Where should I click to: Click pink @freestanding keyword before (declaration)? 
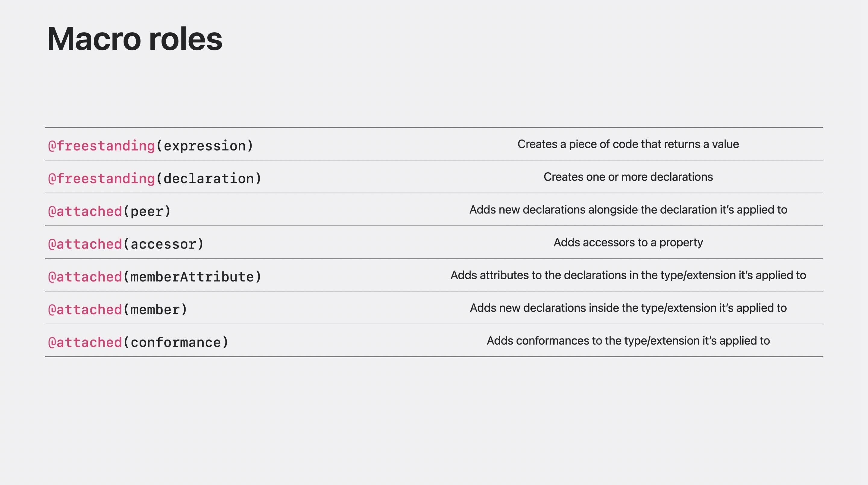(x=102, y=179)
